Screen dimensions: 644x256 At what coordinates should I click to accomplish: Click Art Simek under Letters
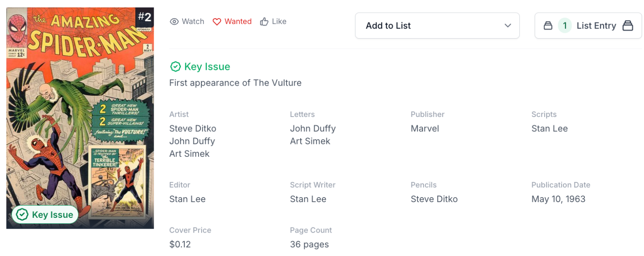tap(310, 141)
